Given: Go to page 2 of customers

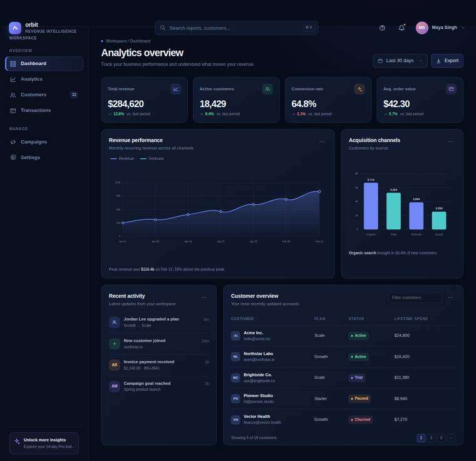Looking at the screenshot, I should pos(431,438).
